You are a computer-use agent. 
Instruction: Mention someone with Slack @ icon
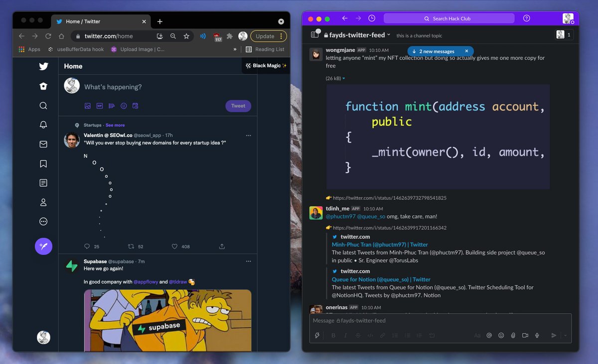click(489, 336)
